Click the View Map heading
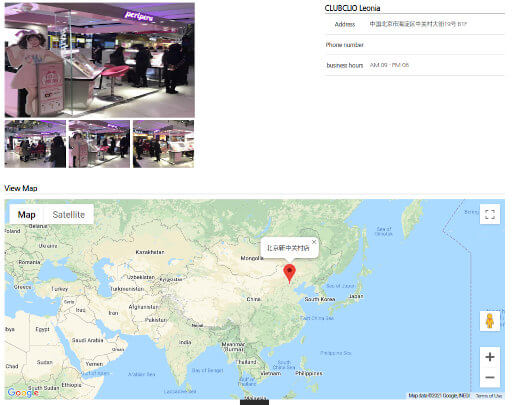The image size is (512, 405). (21, 188)
